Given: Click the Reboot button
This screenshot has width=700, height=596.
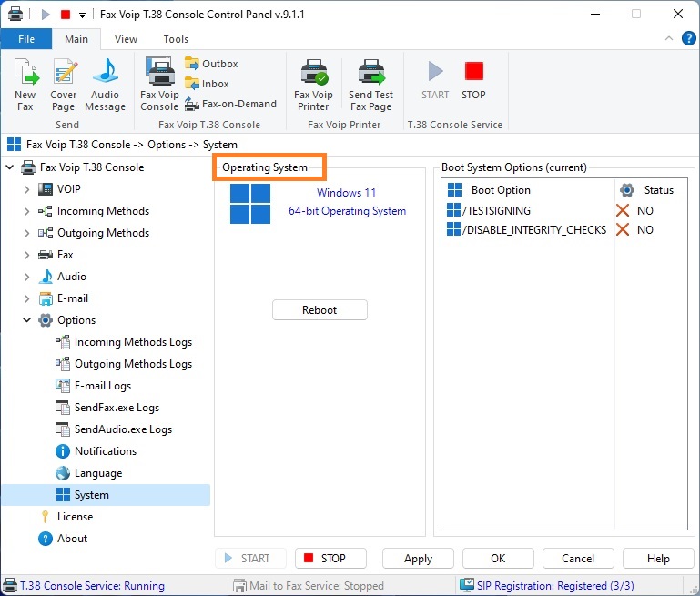Looking at the screenshot, I should [x=320, y=310].
